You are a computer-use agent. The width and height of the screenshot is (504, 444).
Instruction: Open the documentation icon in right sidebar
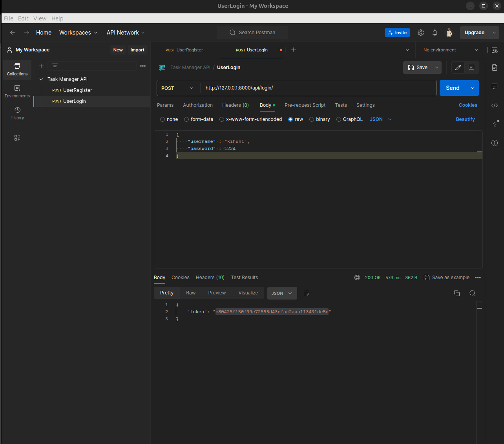495,68
